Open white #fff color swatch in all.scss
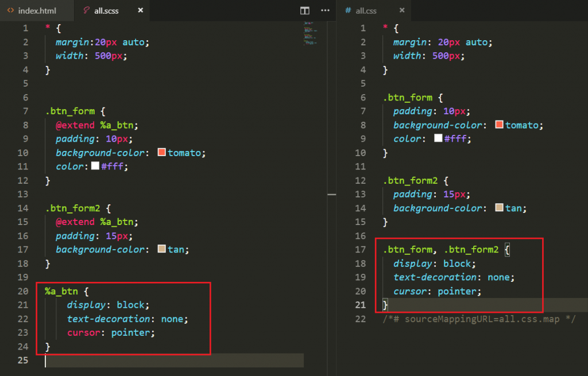This screenshot has height=376, width=588. [95, 166]
